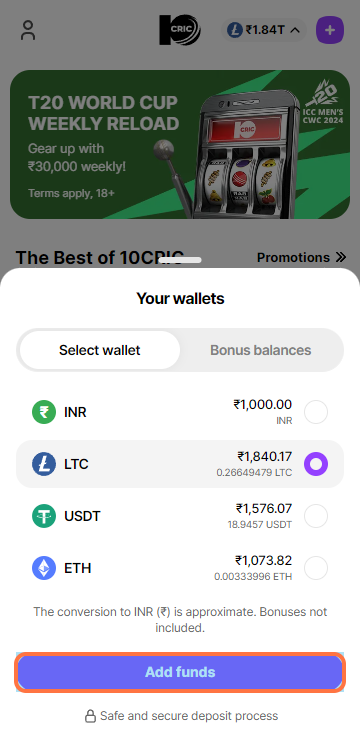
Task: Open T20 World Cup Weekly Reload banner
Action: point(180,144)
